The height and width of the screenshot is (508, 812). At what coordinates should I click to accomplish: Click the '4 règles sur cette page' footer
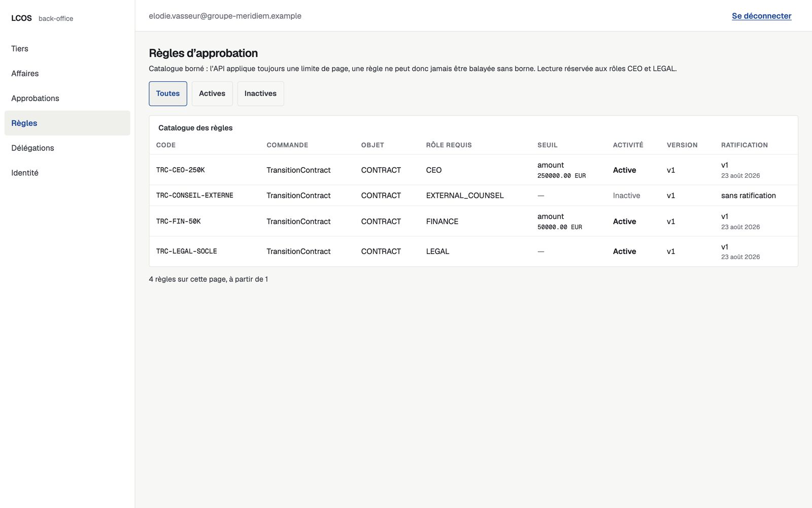click(209, 279)
